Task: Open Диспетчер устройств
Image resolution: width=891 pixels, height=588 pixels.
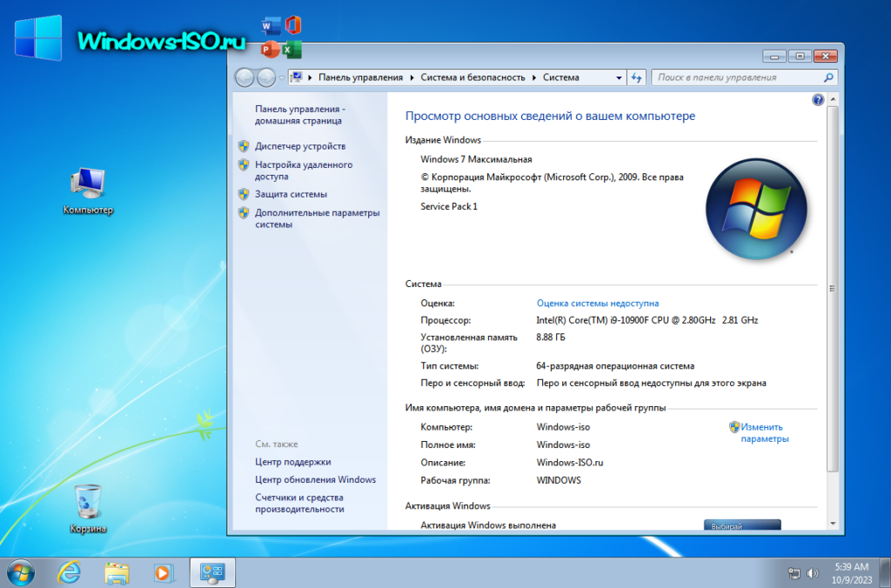Action: [300, 146]
